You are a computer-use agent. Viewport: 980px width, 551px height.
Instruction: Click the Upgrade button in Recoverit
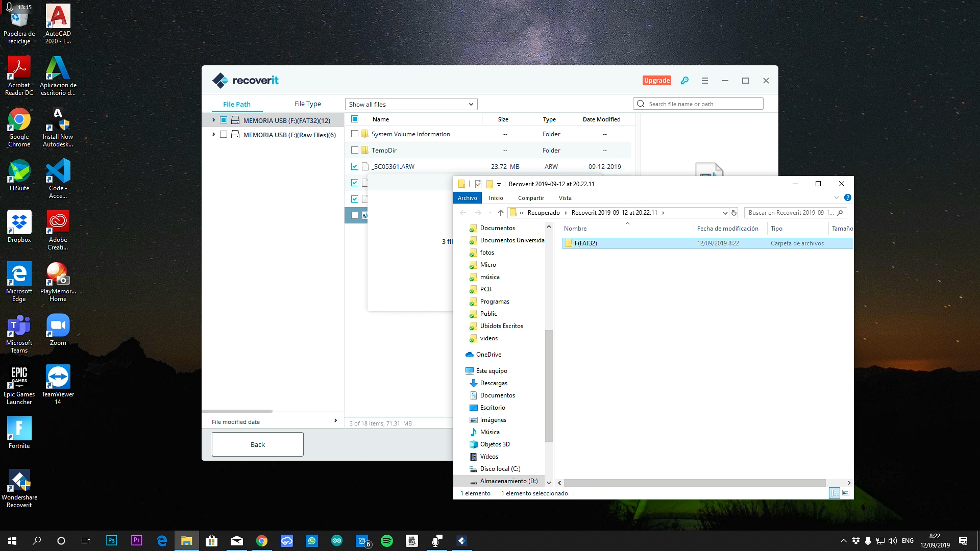(657, 81)
